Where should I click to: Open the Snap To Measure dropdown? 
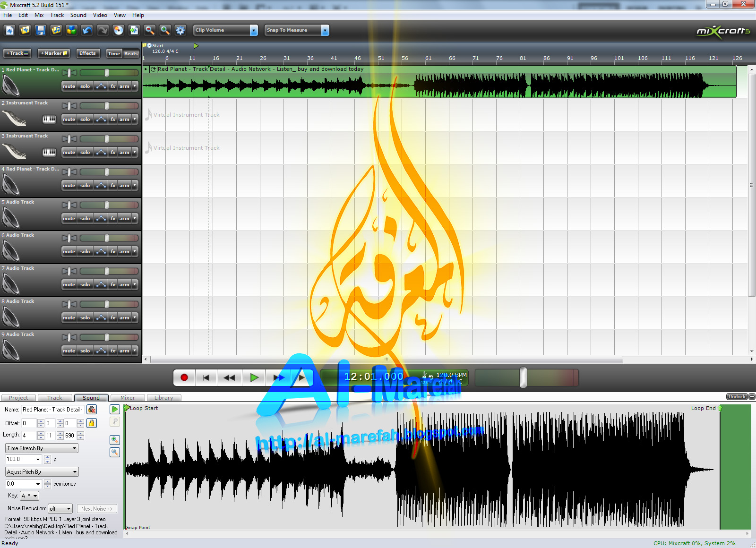coord(325,30)
